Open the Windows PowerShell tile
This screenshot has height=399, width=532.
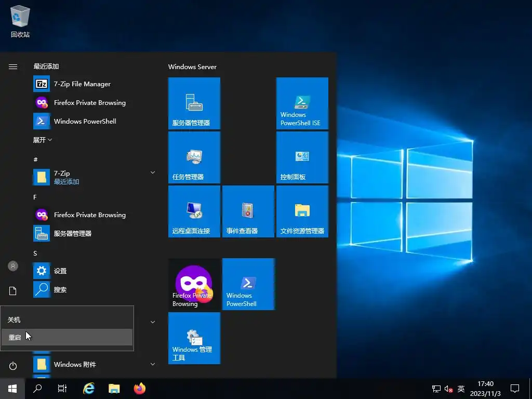248,284
